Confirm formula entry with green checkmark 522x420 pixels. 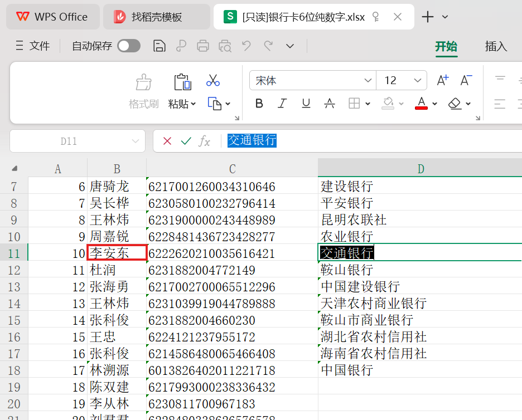[x=186, y=141]
